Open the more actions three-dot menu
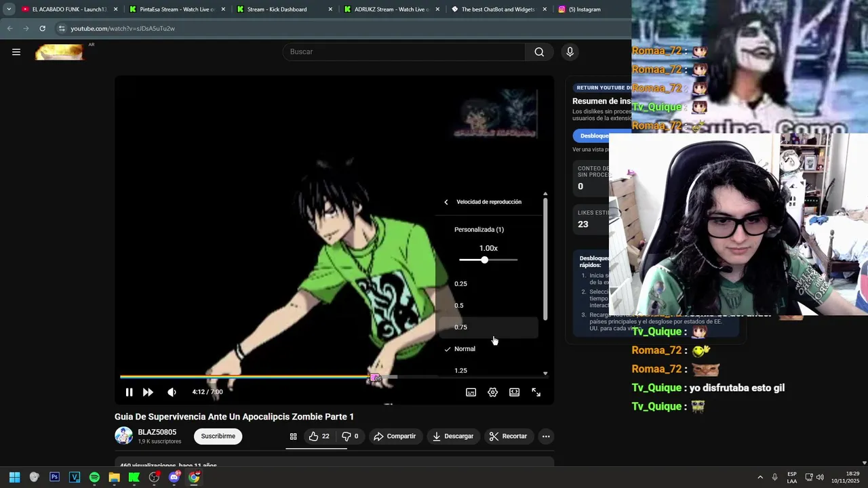868x488 pixels. coord(546,436)
